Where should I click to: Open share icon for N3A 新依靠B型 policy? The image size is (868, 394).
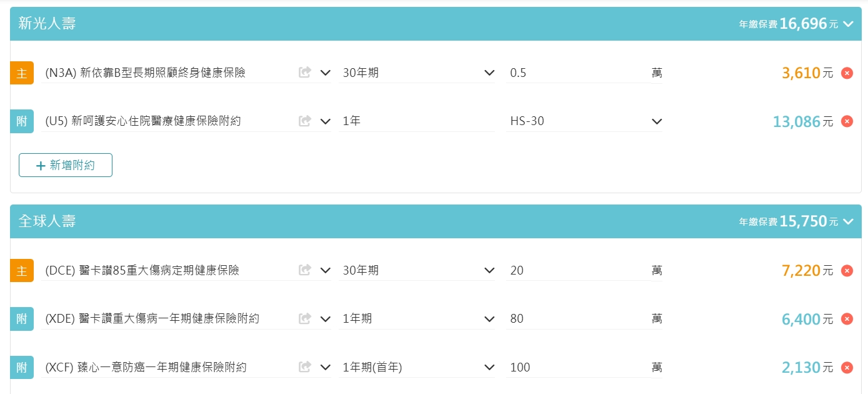pyautogui.click(x=304, y=73)
